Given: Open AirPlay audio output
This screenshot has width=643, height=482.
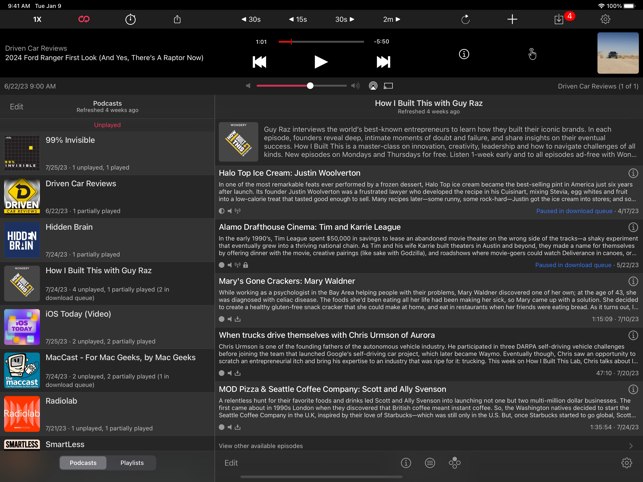Looking at the screenshot, I should point(373,86).
